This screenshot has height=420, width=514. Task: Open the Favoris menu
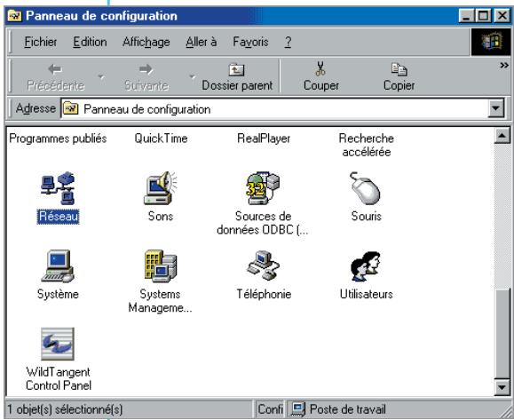250,42
